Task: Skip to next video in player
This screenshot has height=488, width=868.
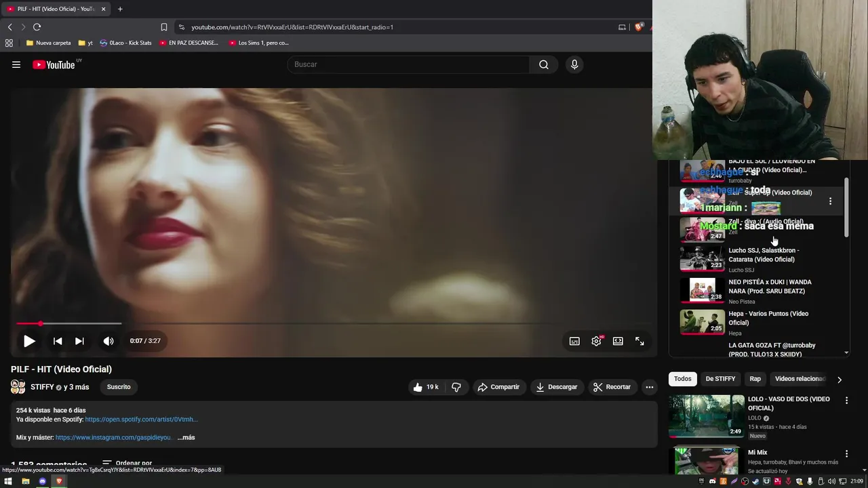Action: point(79,341)
